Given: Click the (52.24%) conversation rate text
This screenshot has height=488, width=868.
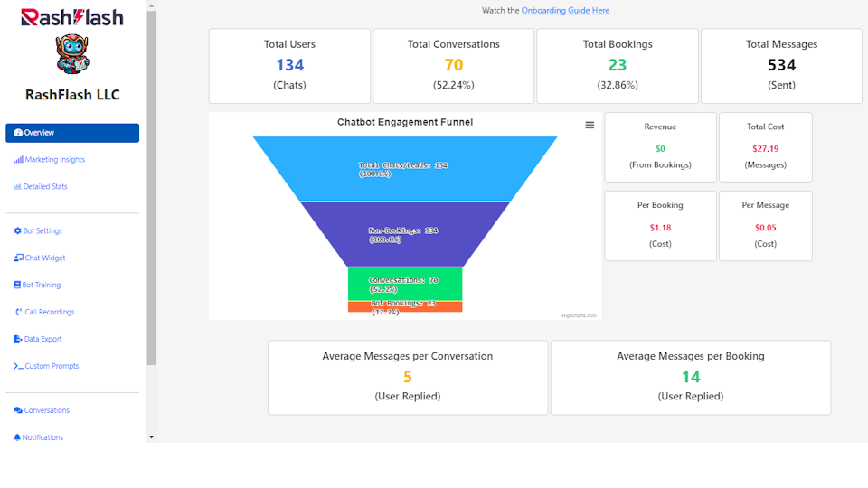Looking at the screenshot, I should click(x=453, y=85).
